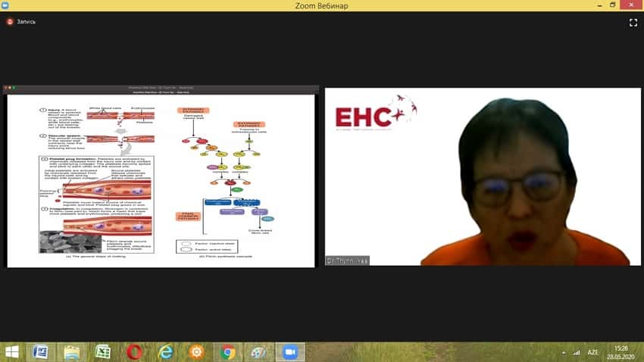The height and width of the screenshot is (362, 644).
Task: Launch Opera browser from the taskbar
Action: 134,352
